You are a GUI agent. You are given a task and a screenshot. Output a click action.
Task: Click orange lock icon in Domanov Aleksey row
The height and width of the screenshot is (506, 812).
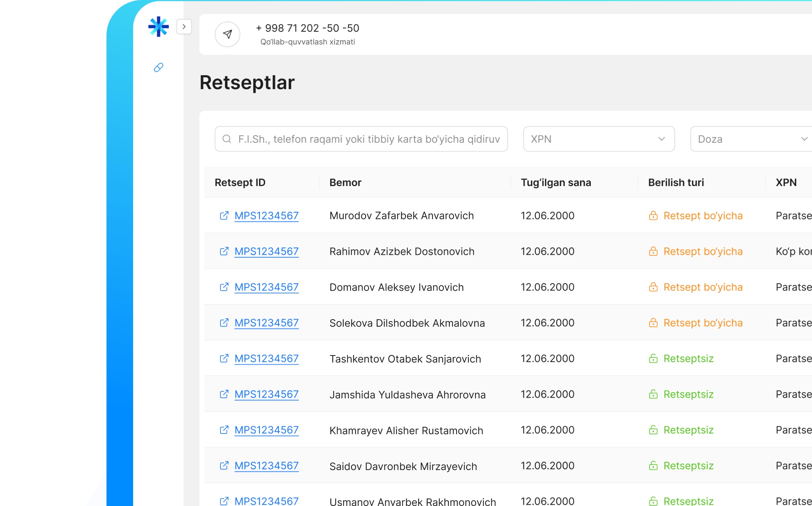(653, 287)
